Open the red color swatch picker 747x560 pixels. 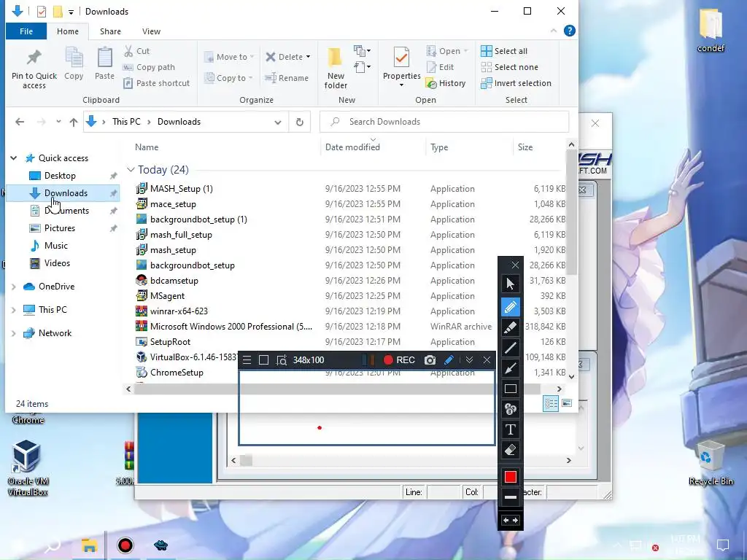(510, 477)
